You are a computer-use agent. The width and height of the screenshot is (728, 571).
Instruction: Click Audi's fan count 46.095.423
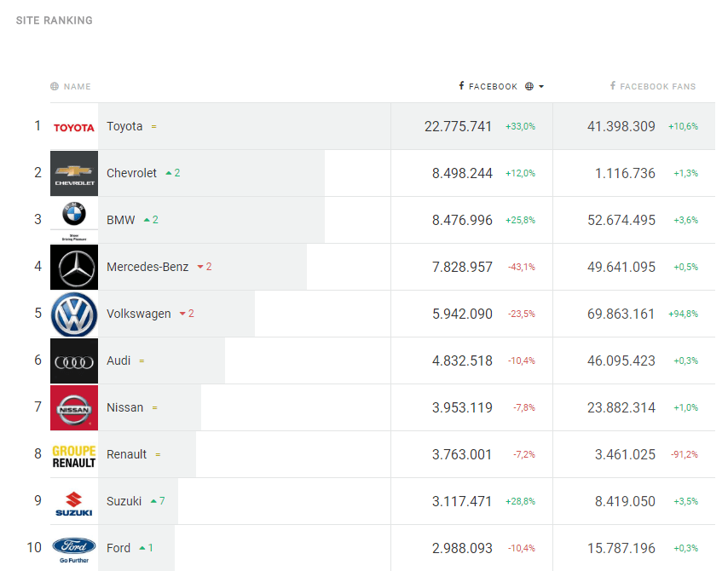(x=621, y=360)
